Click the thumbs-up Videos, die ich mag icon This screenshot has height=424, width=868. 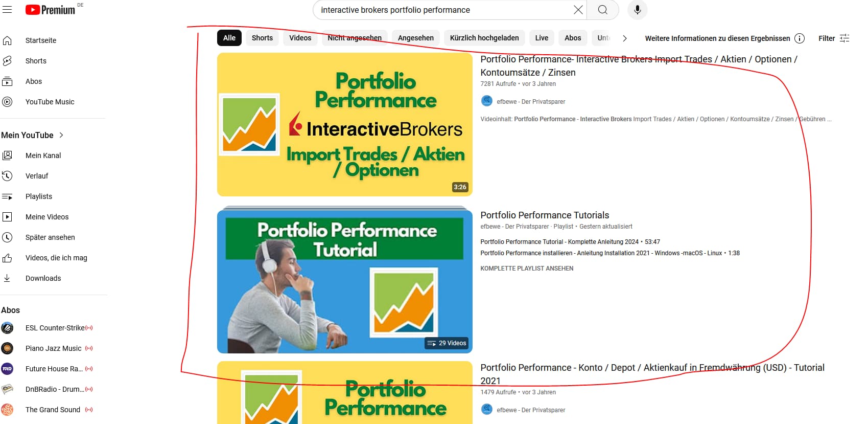[x=7, y=258]
